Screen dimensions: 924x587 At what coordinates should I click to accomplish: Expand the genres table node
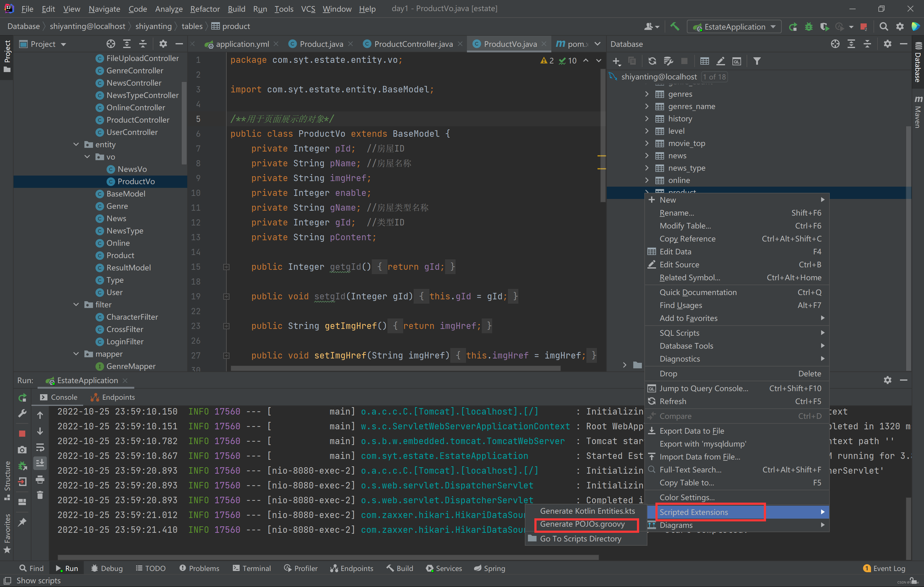(x=647, y=94)
